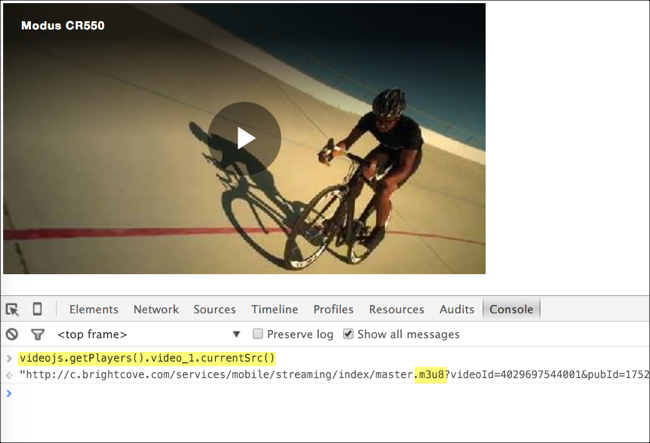This screenshot has width=650, height=443.
Task: Go to the Timeline tab
Action: (274, 309)
